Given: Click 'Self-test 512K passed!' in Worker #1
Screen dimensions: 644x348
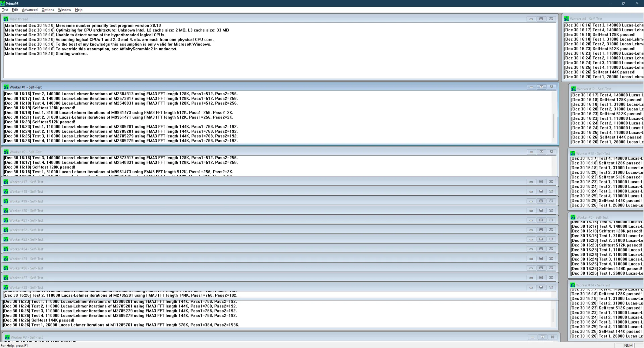Looking at the screenshot, I should coord(54,122).
